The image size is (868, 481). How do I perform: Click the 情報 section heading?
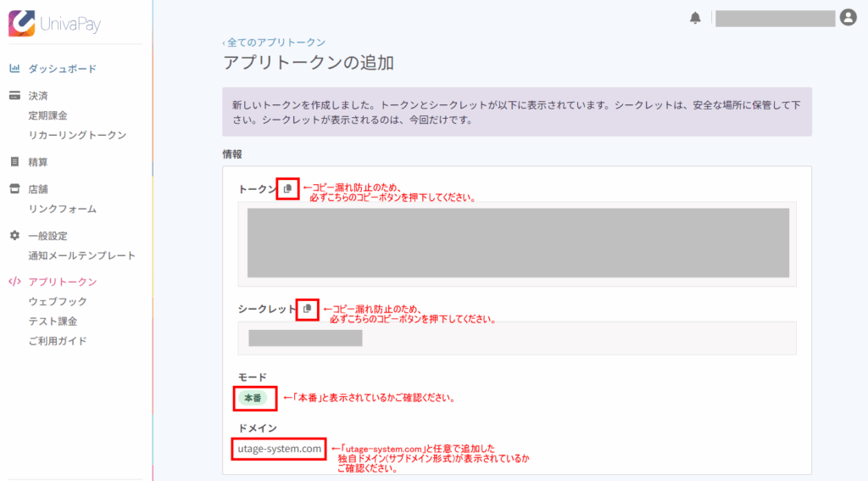pos(232,154)
